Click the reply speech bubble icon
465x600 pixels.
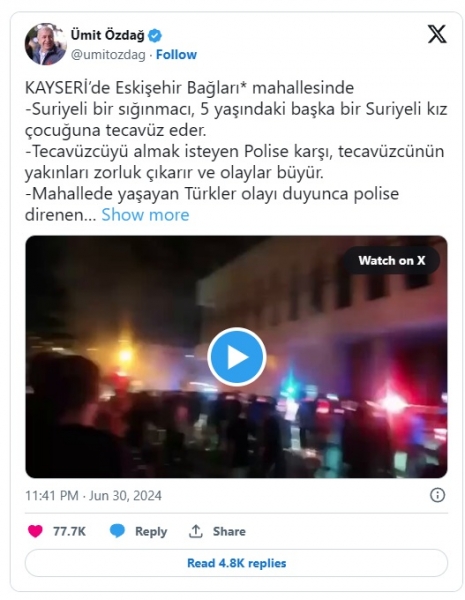pos(117,531)
